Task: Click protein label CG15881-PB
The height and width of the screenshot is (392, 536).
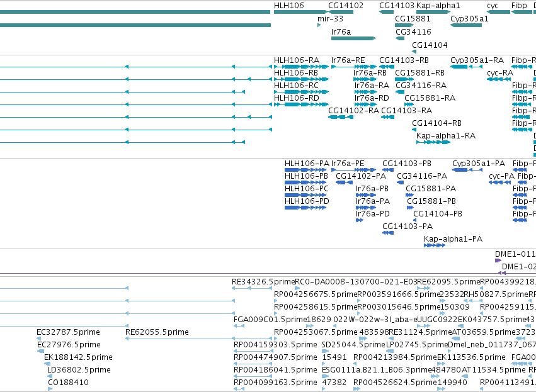Action: 431,201
